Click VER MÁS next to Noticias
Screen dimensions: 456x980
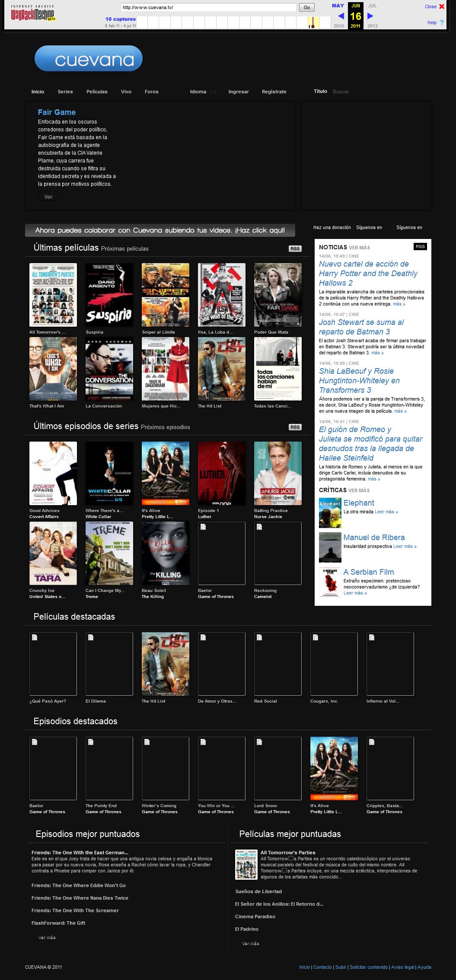(359, 248)
